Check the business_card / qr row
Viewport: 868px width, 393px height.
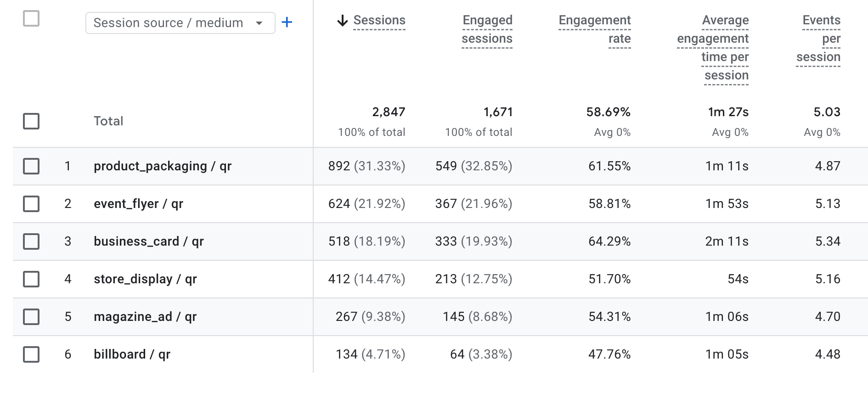pos(31,241)
